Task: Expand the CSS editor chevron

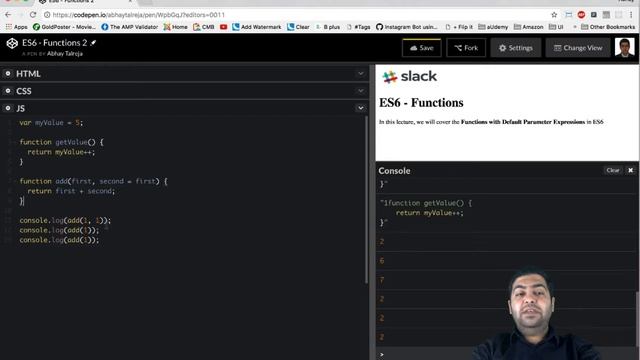Action: click(x=361, y=91)
